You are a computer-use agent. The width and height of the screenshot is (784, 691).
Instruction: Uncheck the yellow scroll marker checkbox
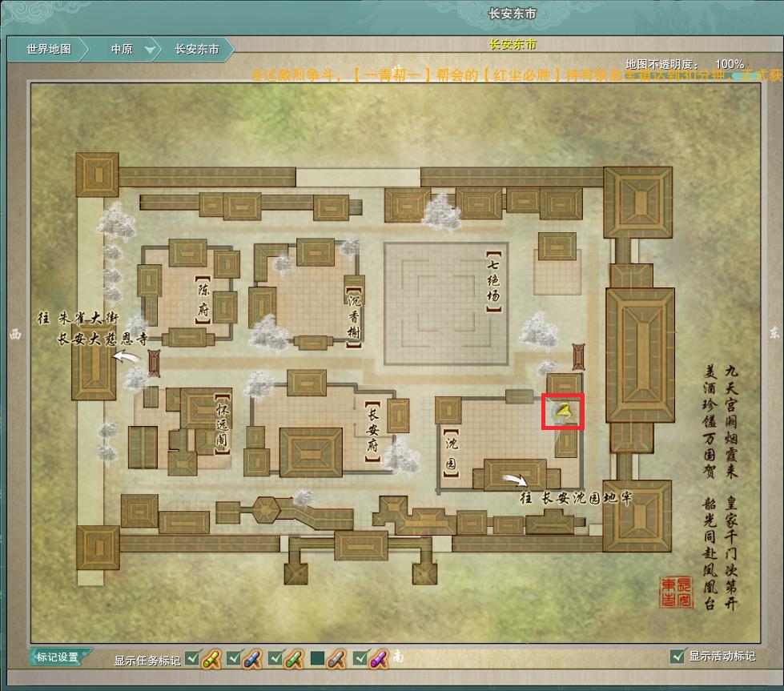[191, 658]
